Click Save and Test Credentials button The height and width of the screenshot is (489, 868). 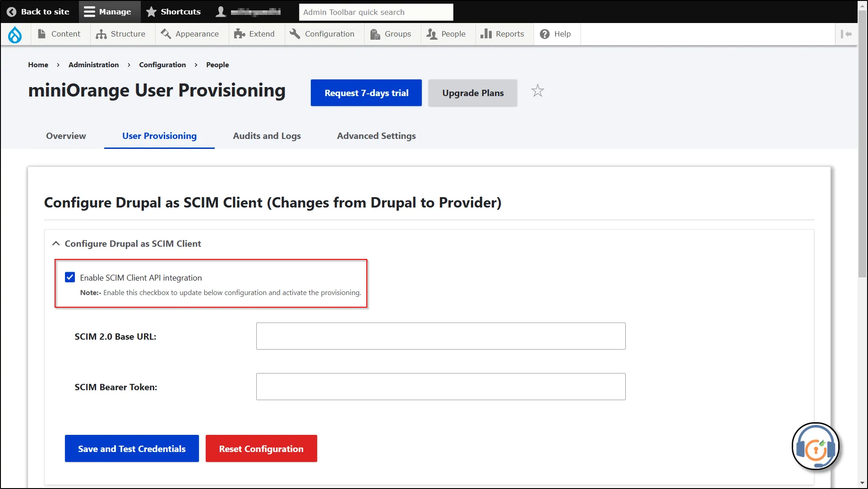(x=132, y=448)
